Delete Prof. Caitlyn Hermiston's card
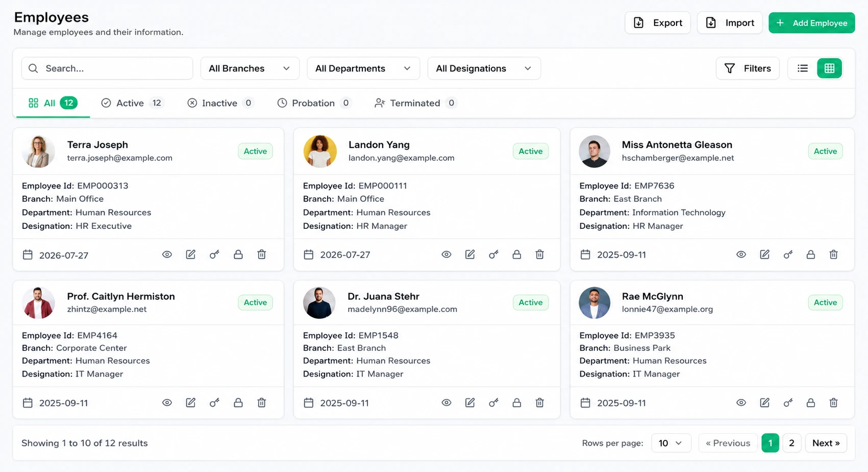This screenshot has height=472, width=868. [x=262, y=403]
